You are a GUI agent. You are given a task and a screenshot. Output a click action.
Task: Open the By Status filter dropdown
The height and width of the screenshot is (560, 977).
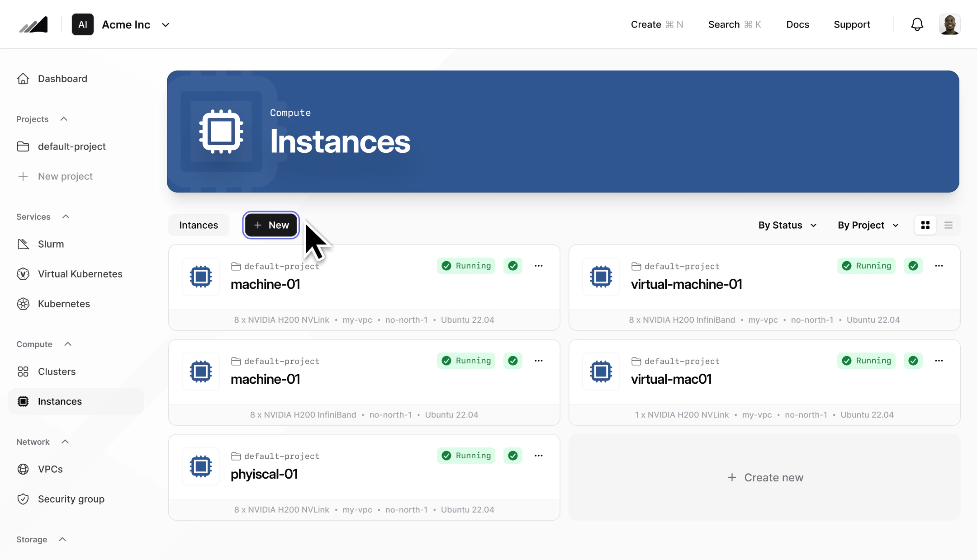[x=787, y=225]
